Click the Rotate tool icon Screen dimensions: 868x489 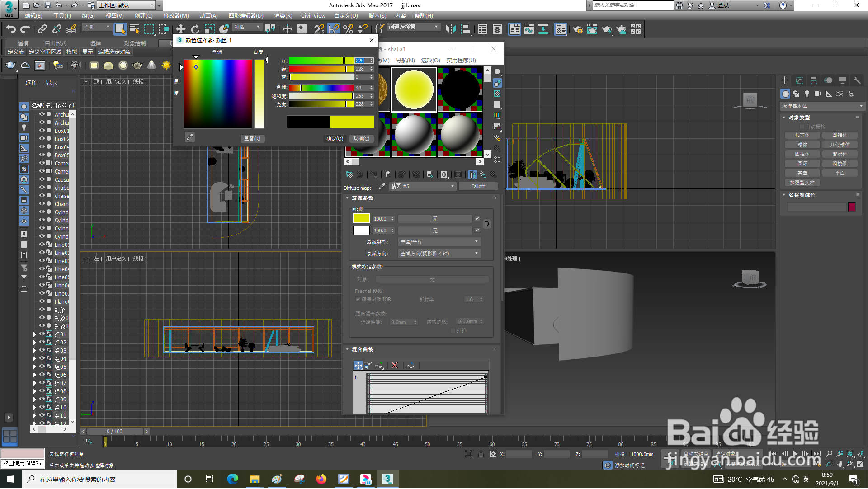point(195,29)
